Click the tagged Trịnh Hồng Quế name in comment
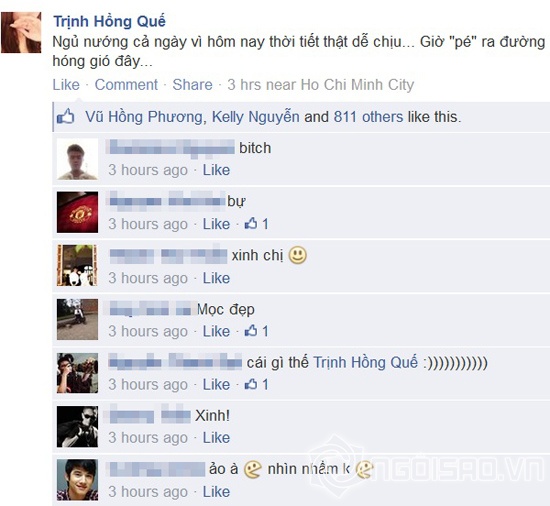Viewport: 550px width, 506px height. pos(365,362)
